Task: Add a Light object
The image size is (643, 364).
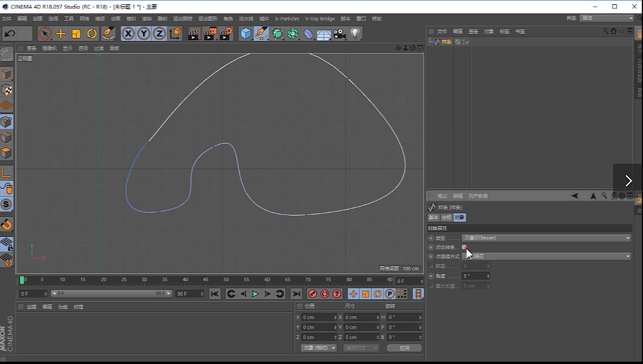Action: pyautogui.click(x=355, y=34)
